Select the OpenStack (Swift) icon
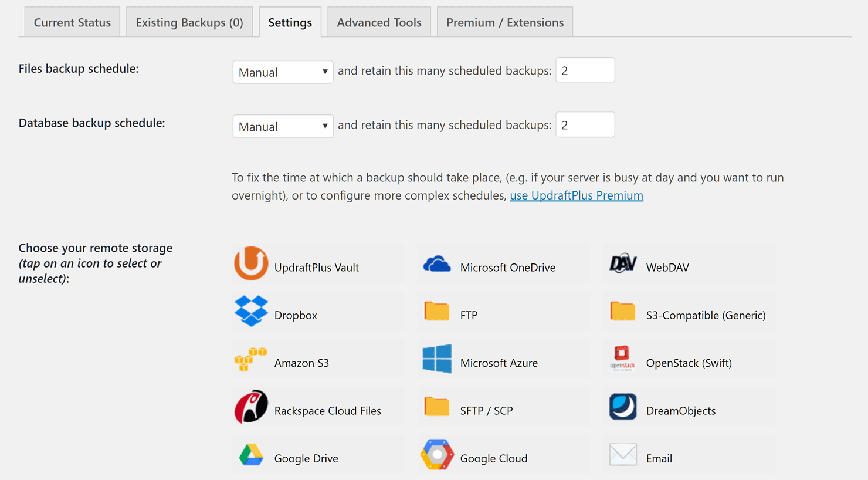 [622, 359]
